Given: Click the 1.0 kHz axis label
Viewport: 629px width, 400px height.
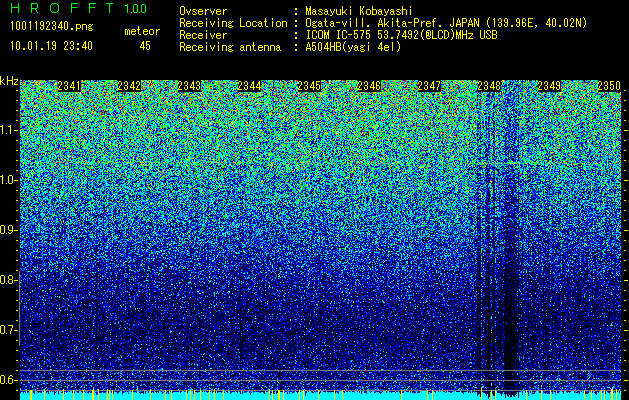Looking at the screenshot, I should [9, 180].
